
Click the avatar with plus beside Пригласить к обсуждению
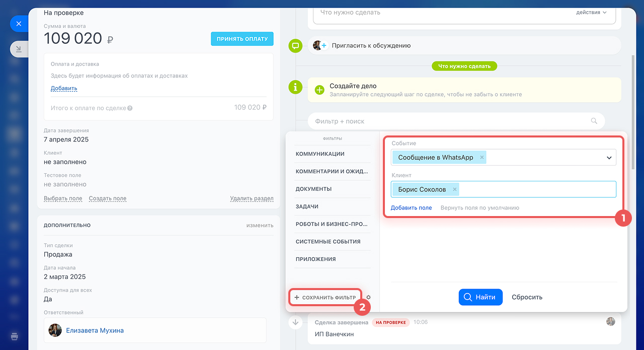(x=320, y=45)
